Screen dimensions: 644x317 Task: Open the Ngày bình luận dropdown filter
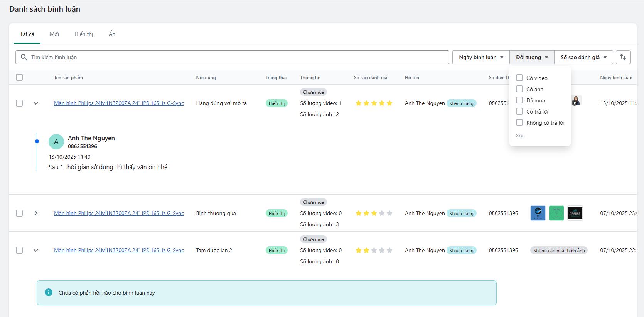(481, 57)
